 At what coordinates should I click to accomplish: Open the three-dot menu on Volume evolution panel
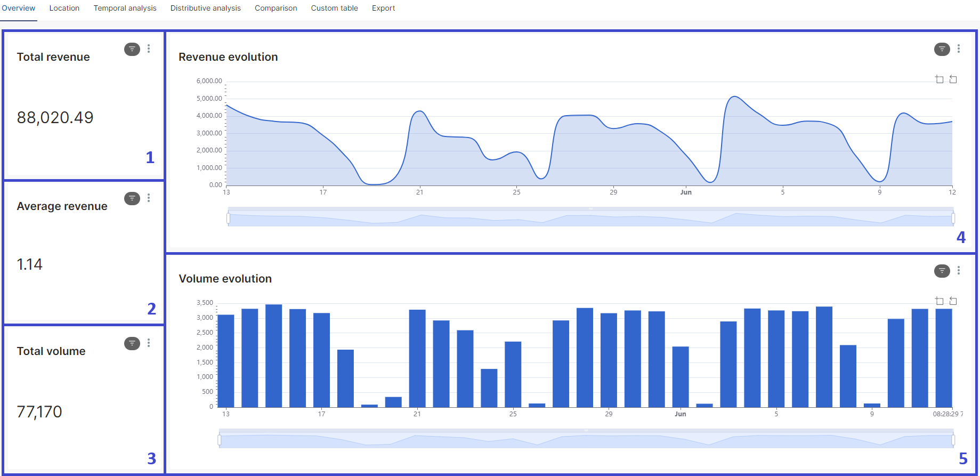point(959,270)
